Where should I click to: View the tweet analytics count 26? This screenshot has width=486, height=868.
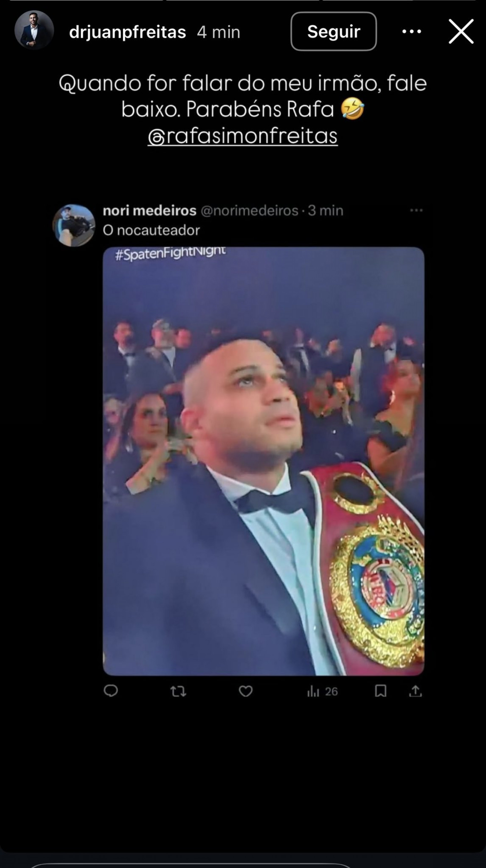[322, 691]
